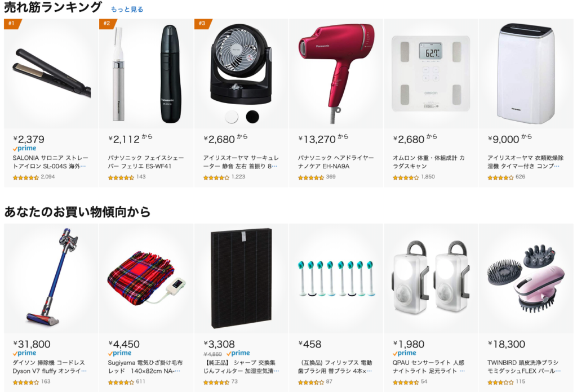Click the star rating of Omron scale
The width and height of the screenshot is (577, 392).
(406, 177)
